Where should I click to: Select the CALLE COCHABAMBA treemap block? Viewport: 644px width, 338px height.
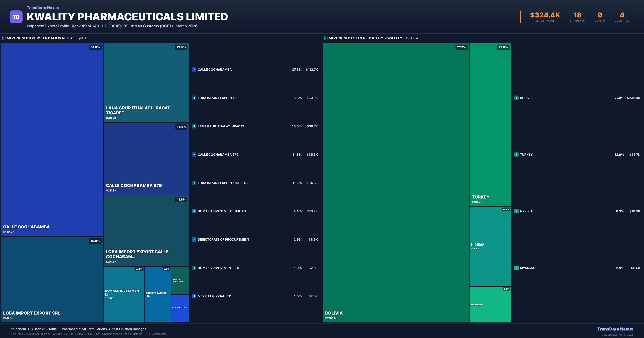[52, 139]
